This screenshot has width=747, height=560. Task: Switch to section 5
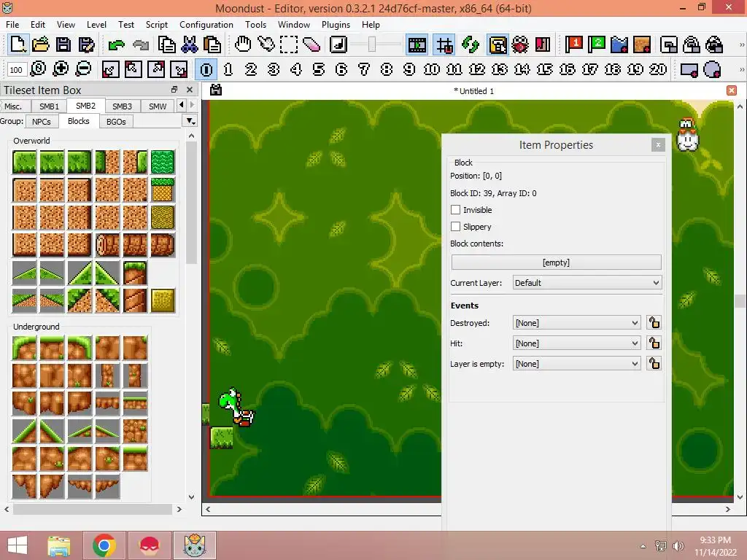(319, 69)
